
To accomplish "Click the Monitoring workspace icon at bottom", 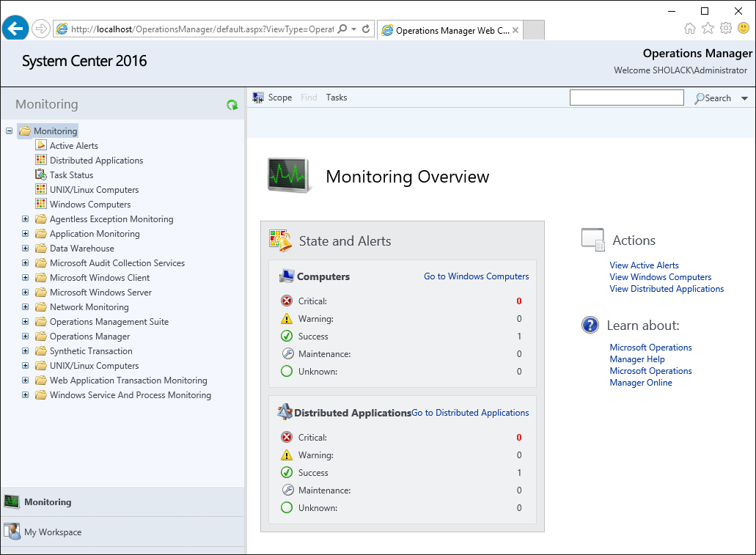I will pyautogui.click(x=12, y=501).
